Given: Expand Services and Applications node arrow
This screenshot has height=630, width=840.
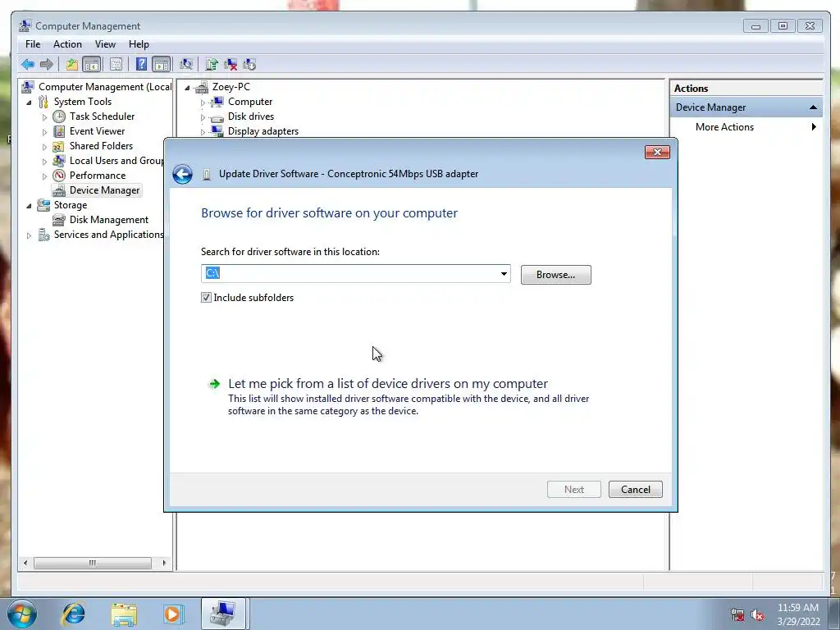Looking at the screenshot, I should coord(29,235).
